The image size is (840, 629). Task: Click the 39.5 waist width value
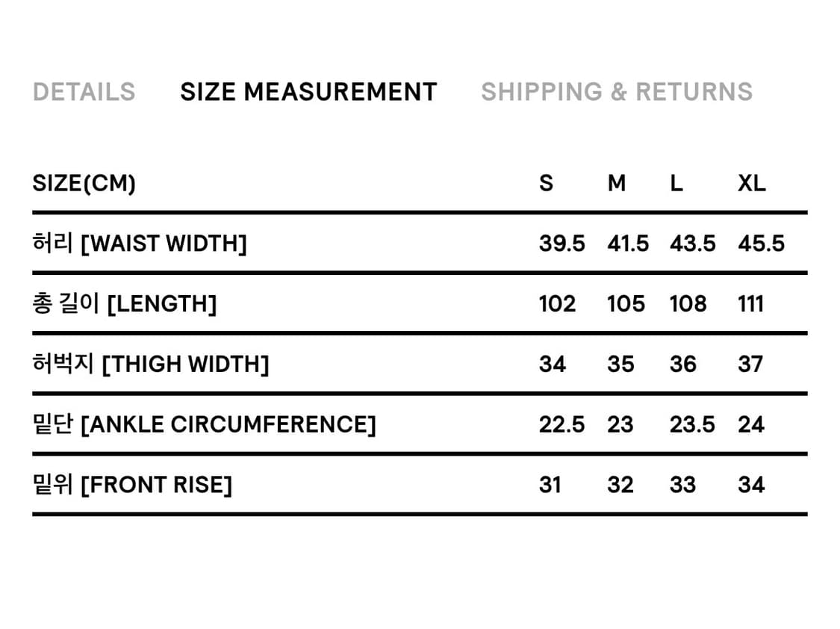point(561,244)
